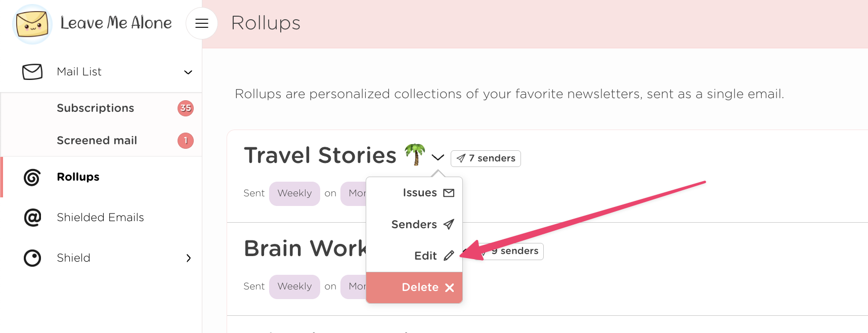Viewport: 868px width, 333px height.
Task: Collapse the Mail List chevron
Action: [x=188, y=72]
